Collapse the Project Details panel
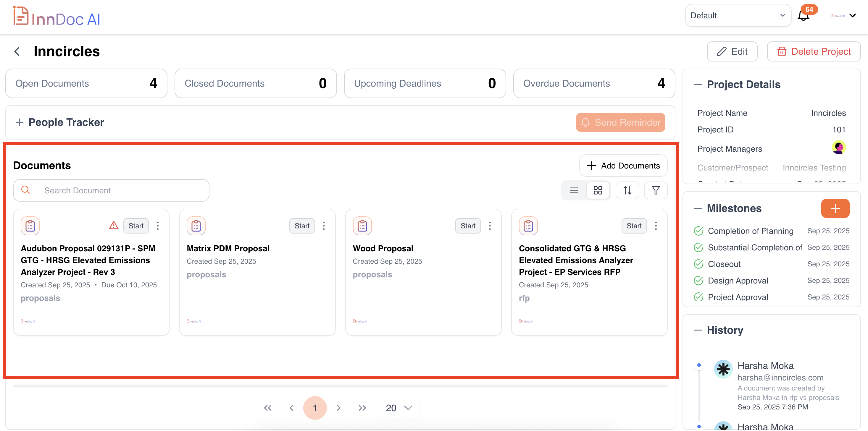Viewport: 868px width, 431px height. pos(698,85)
